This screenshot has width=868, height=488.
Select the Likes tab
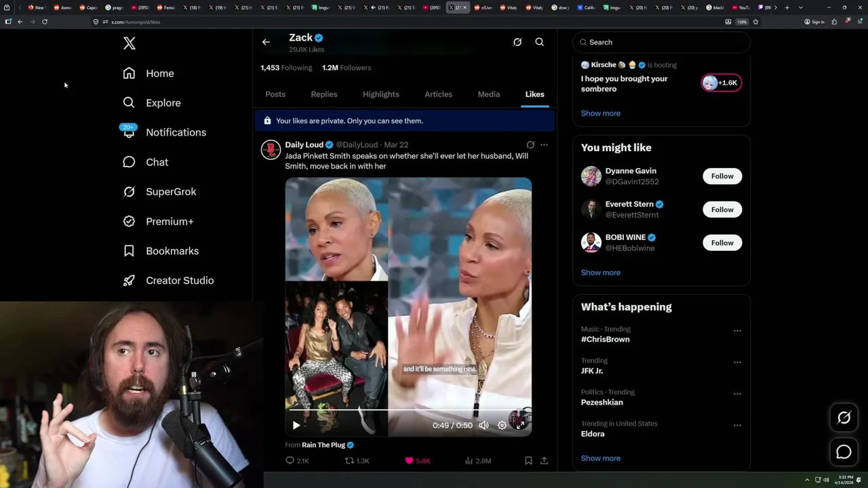[534, 94]
